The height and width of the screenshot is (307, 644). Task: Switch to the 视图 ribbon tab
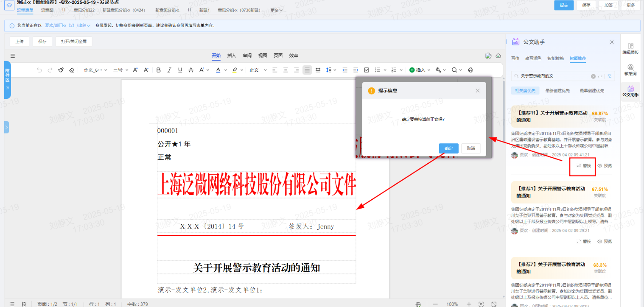pos(263,56)
